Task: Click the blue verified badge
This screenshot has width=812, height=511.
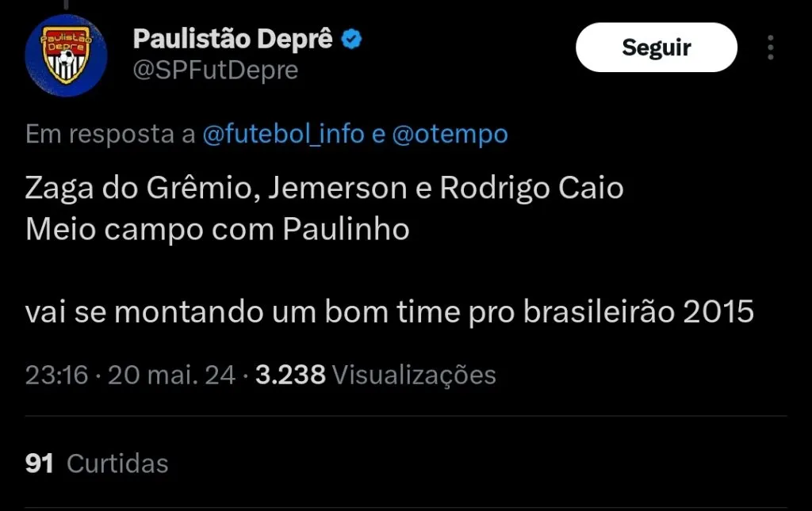Action: click(351, 39)
